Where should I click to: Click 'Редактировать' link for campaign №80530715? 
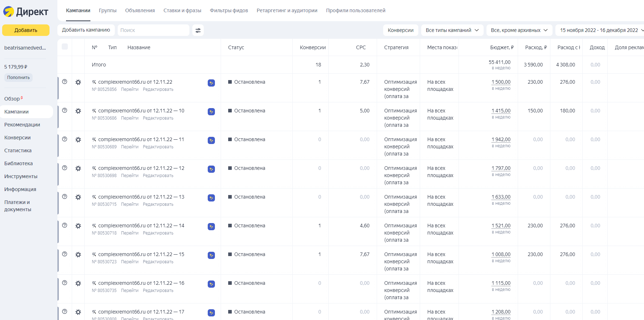coord(158,204)
